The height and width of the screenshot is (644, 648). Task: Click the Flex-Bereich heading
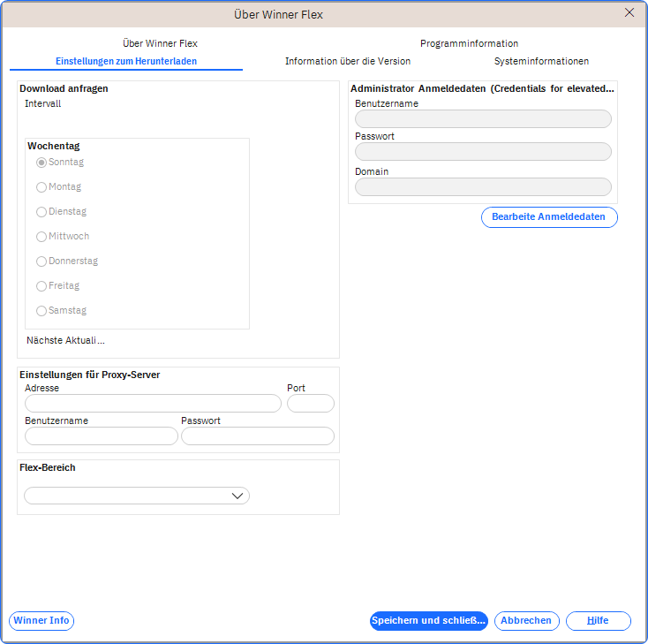pos(47,467)
